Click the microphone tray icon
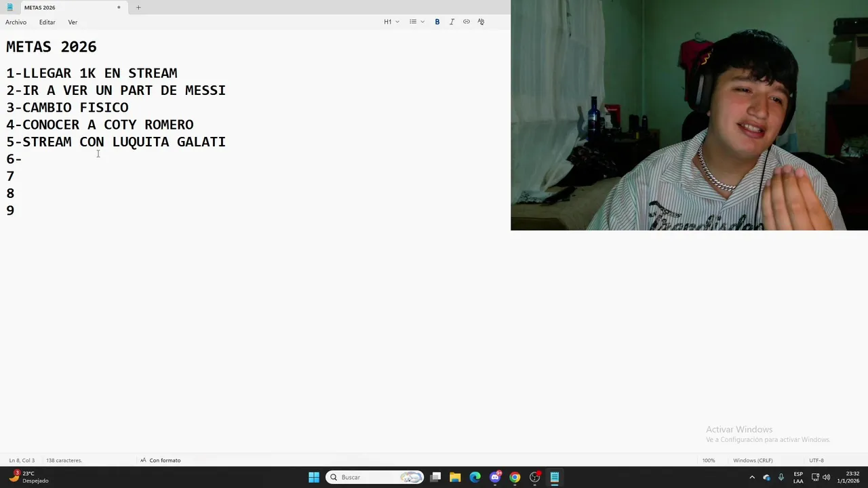The image size is (868, 488). [781, 477]
